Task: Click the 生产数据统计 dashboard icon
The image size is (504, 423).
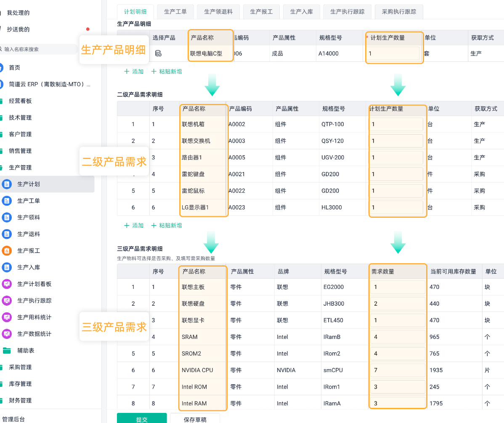Action: pos(7,334)
